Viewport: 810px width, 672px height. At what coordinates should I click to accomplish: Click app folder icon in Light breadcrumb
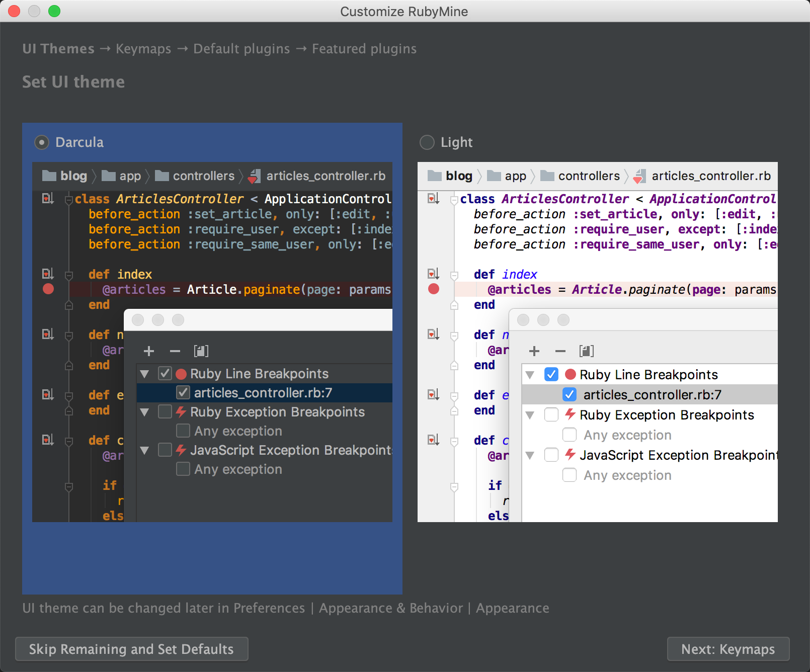(x=494, y=176)
